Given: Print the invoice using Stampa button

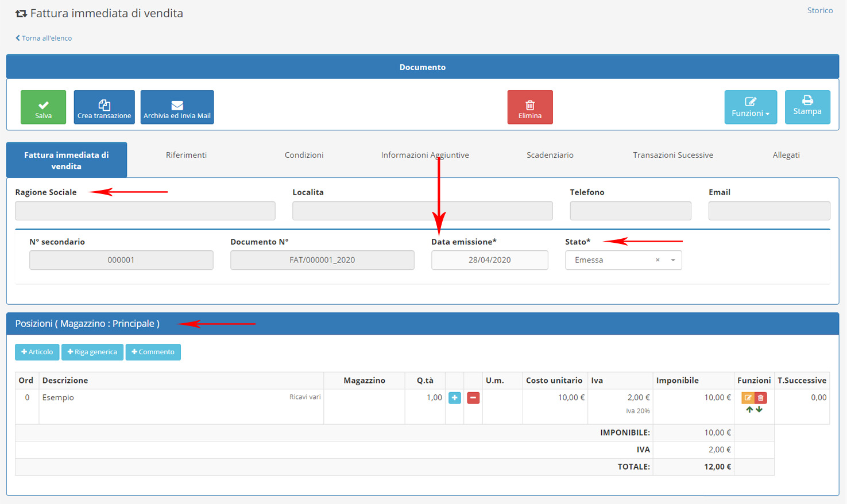Looking at the screenshot, I should [807, 107].
